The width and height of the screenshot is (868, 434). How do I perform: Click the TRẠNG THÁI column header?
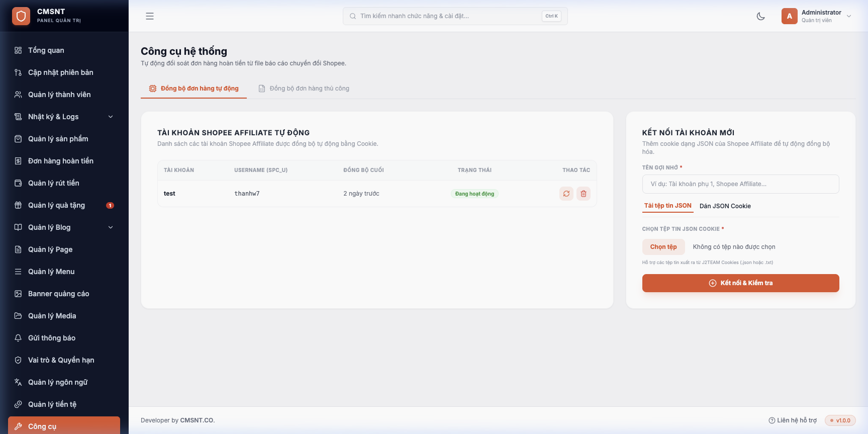(x=474, y=170)
